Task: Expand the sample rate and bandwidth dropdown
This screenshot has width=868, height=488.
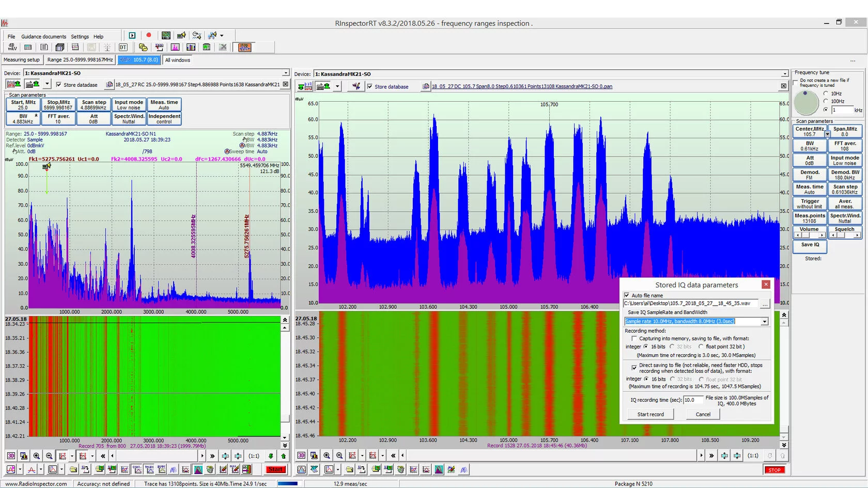Action: tap(764, 322)
